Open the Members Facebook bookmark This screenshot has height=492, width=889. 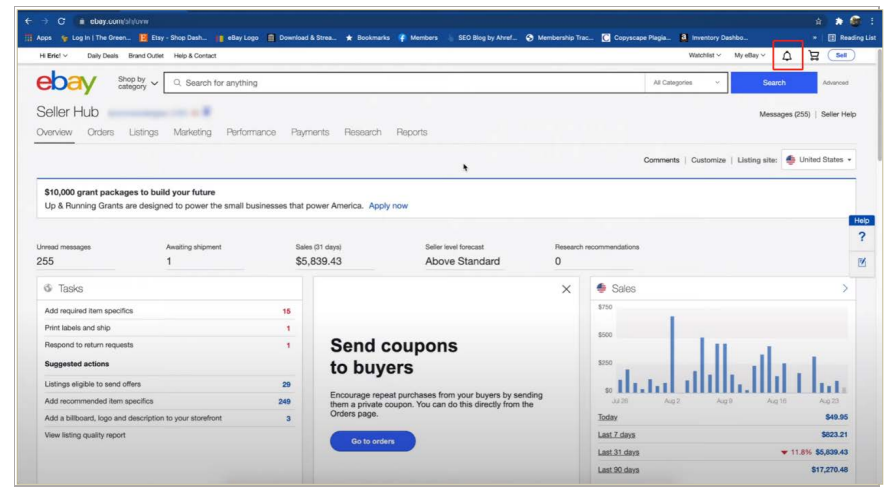coord(418,38)
